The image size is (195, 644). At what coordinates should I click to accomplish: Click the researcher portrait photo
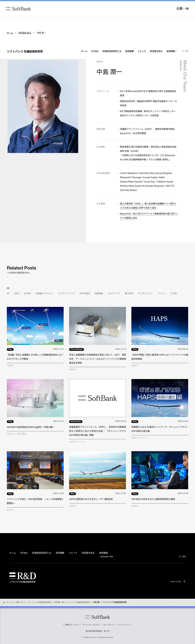(43, 106)
